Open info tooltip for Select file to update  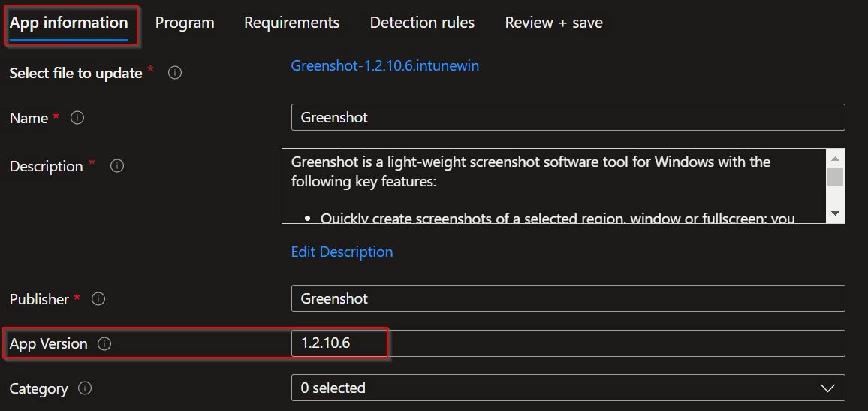pyautogui.click(x=175, y=73)
